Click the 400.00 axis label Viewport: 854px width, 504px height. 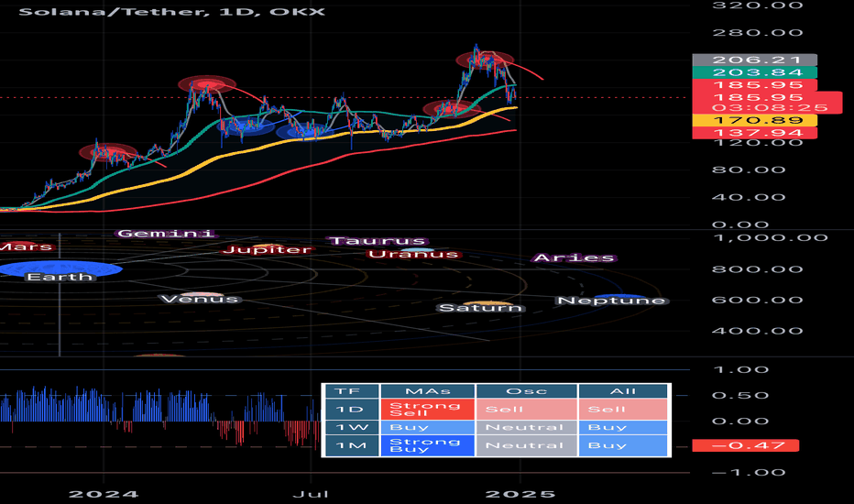[x=758, y=331]
